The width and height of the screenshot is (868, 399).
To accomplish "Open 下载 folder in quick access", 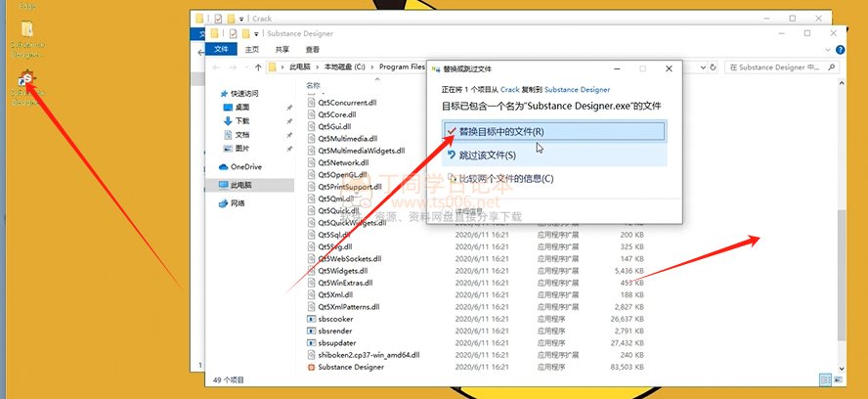I will pyautogui.click(x=240, y=120).
